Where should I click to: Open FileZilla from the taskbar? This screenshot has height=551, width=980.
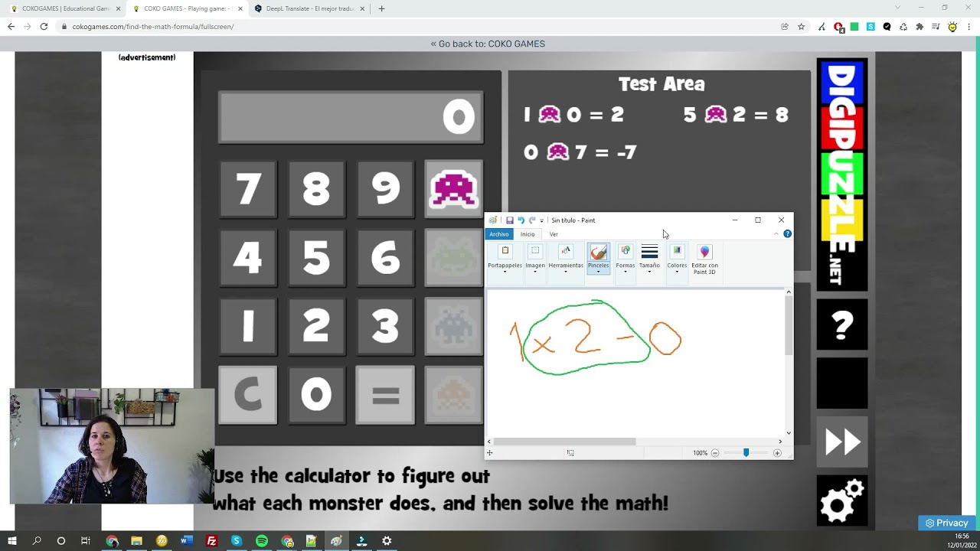(x=211, y=541)
